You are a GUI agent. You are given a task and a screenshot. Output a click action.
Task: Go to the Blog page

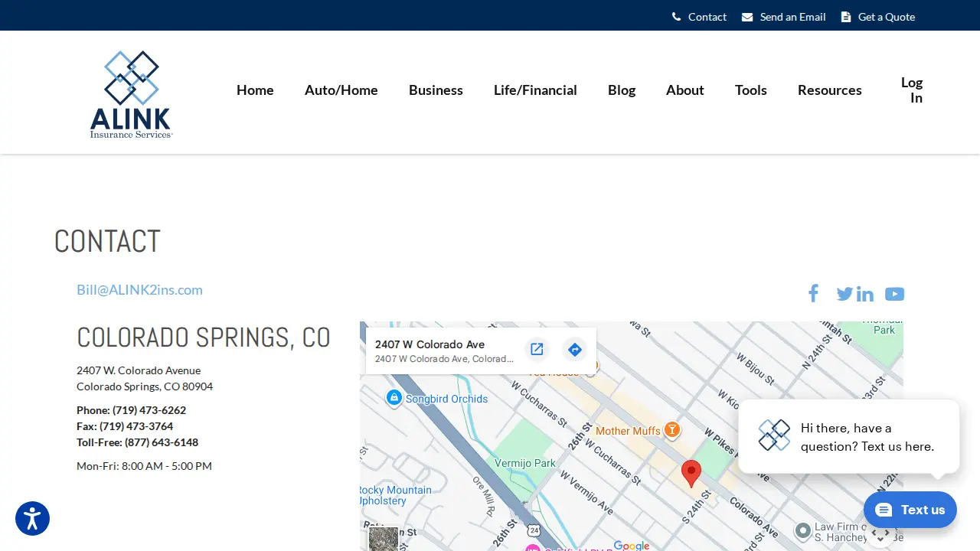[x=622, y=90]
